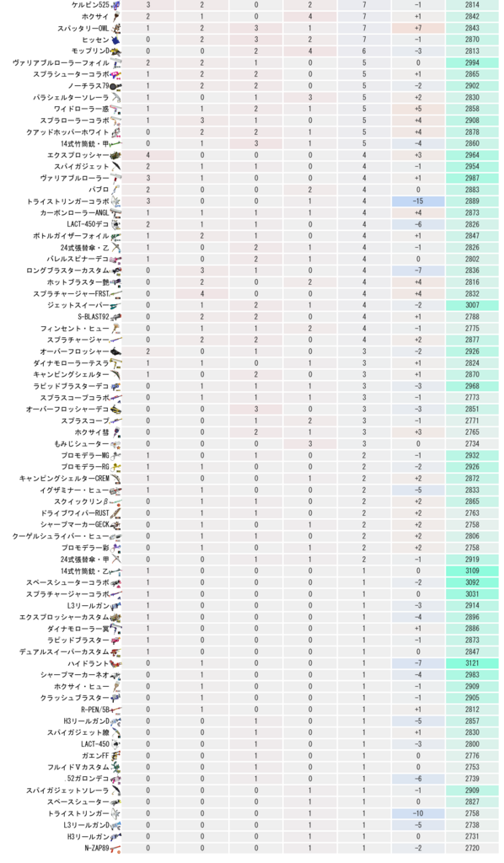
Task: Click the R-PEN/5B weapon icon
Action: click(116, 710)
